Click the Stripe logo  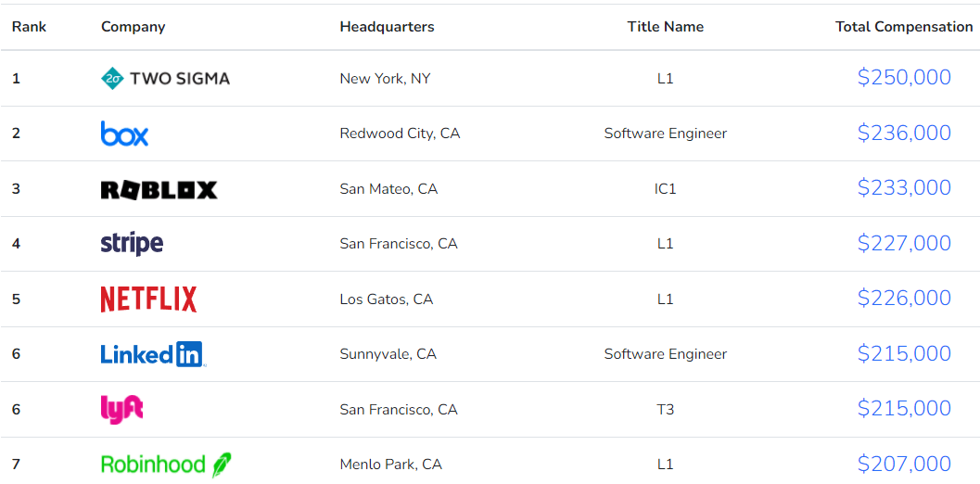point(132,244)
